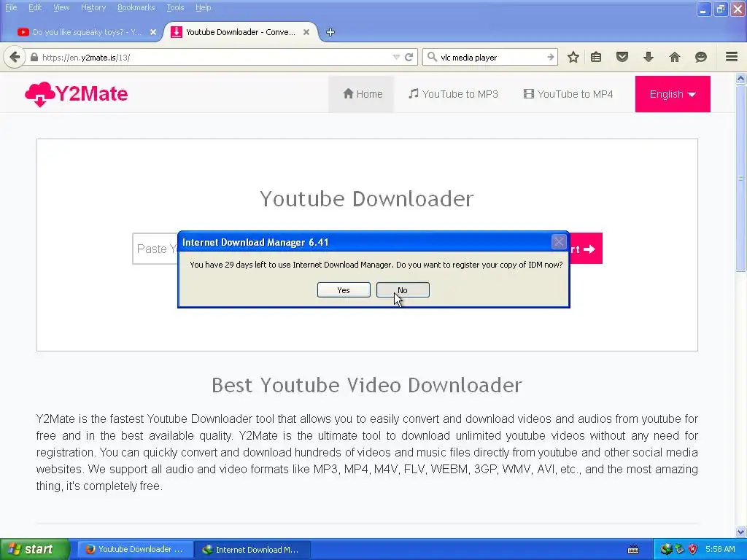The image size is (747, 560).
Task: Open the URL history dropdown arrow
Action: (x=396, y=57)
